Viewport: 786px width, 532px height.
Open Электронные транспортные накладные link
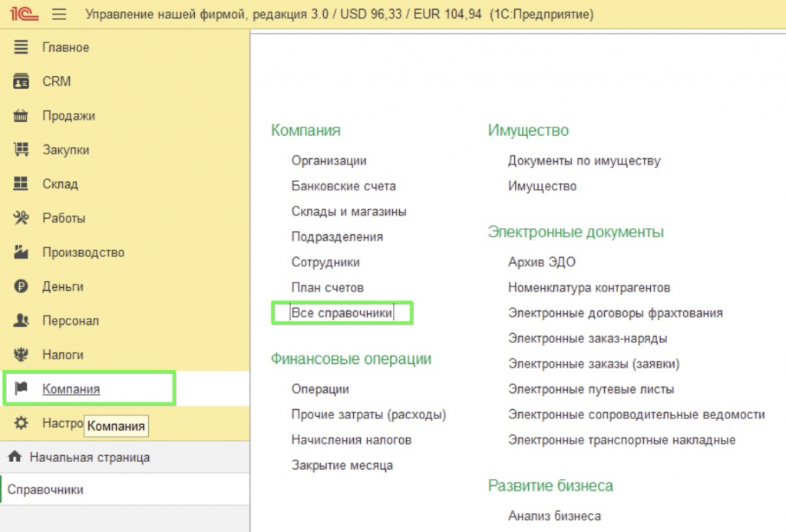(x=622, y=440)
